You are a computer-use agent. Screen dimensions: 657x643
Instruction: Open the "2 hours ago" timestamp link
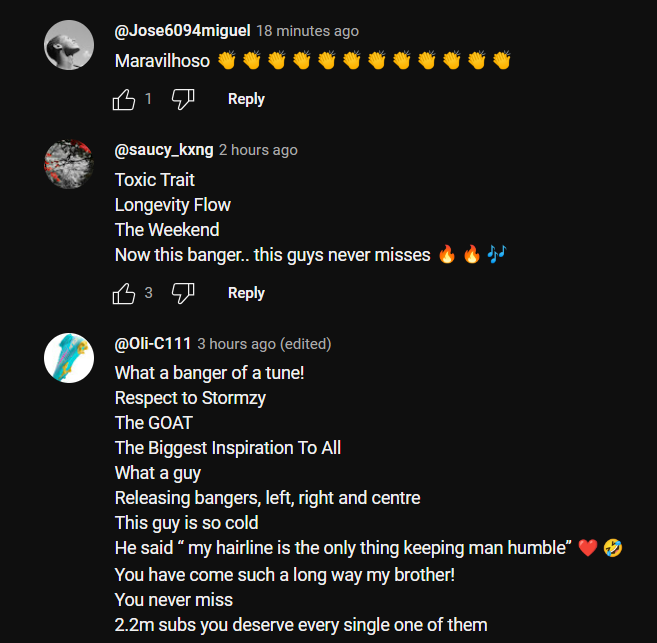tap(258, 150)
